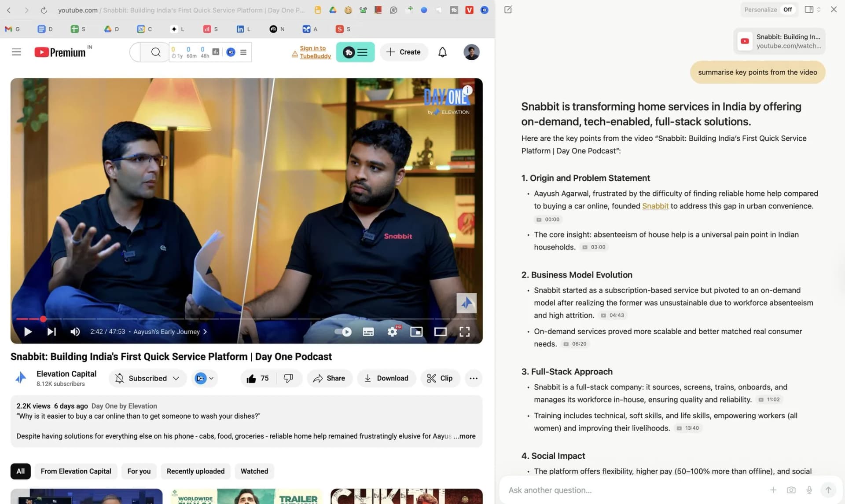Image resolution: width=845 pixels, height=504 pixels.
Task: Click the youtube.com address bar
Action: coord(181,10)
